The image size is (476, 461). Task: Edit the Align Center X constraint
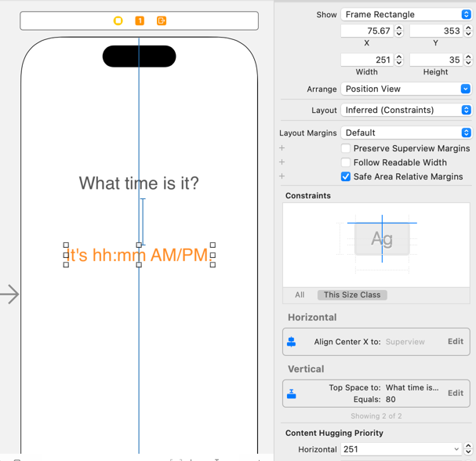(455, 342)
